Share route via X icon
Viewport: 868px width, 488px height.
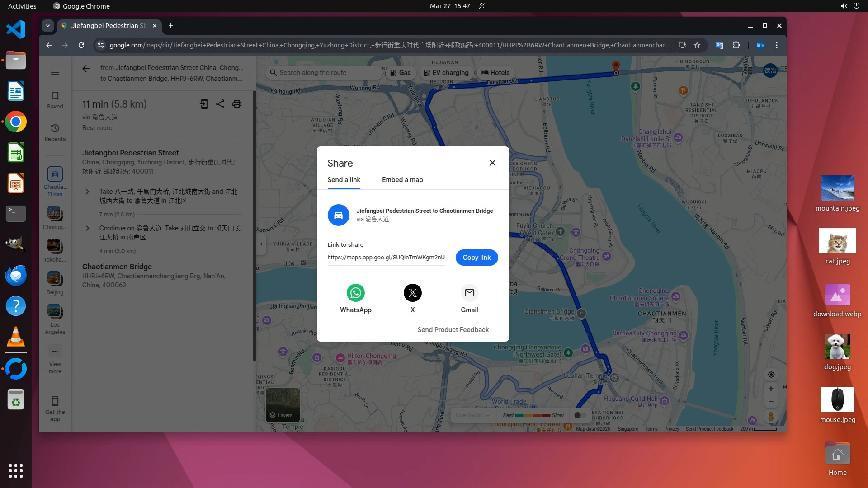(412, 293)
